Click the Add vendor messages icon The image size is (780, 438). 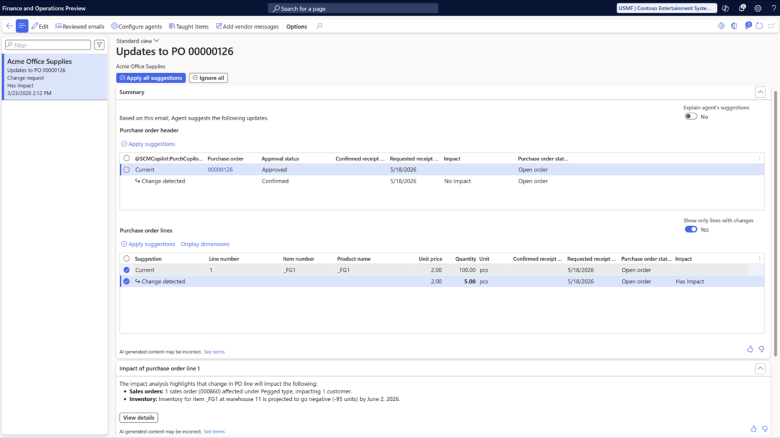tap(218, 26)
